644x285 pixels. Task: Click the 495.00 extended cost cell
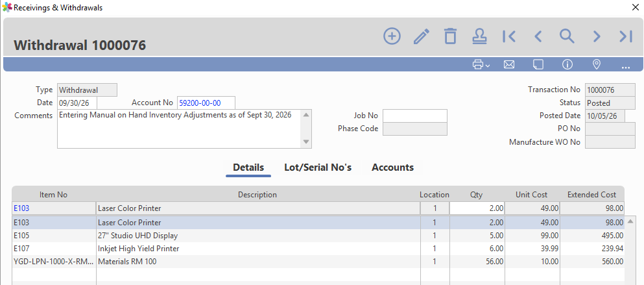pos(592,236)
